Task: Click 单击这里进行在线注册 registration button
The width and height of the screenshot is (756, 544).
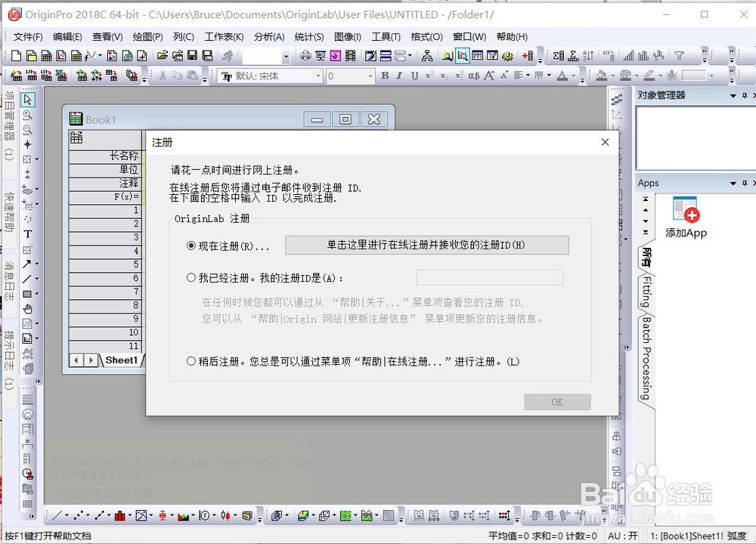Action: [426, 245]
